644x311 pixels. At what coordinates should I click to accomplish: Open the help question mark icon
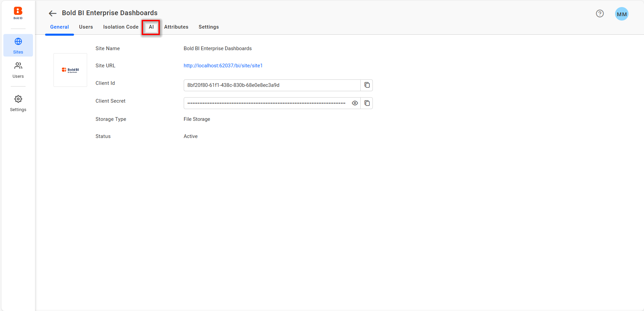tap(600, 13)
